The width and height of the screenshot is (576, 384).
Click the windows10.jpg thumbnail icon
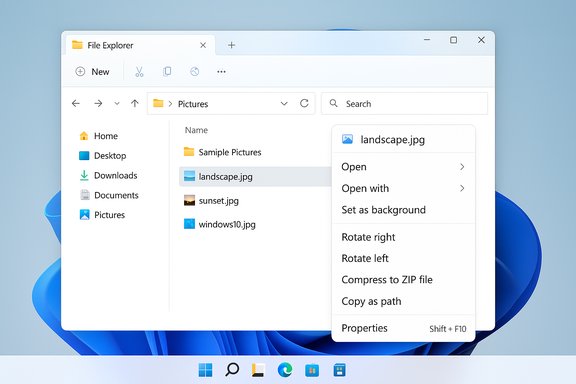(189, 224)
